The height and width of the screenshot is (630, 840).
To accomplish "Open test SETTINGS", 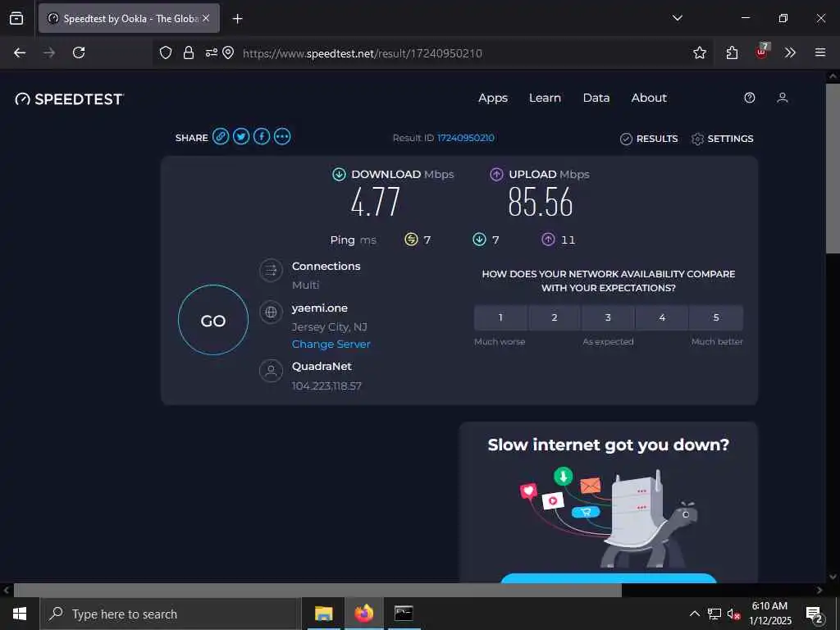I will [722, 139].
